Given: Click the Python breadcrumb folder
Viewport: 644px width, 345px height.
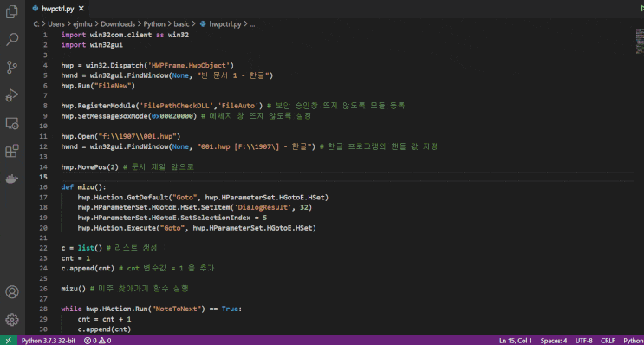Looking at the screenshot, I should click(154, 23).
